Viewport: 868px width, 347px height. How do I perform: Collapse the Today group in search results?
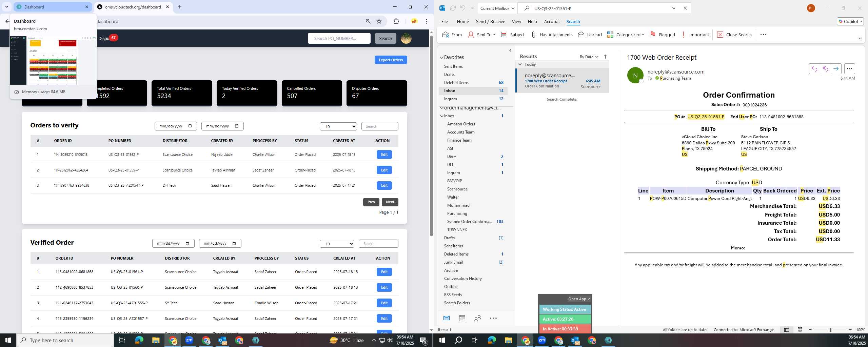tap(520, 64)
